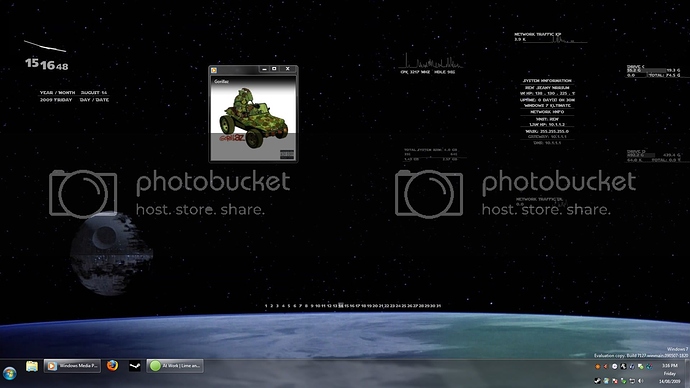Launch Firefox from the taskbar
This screenshot has height=388, width=690.
pyautogui.click(x=113, y=366)
